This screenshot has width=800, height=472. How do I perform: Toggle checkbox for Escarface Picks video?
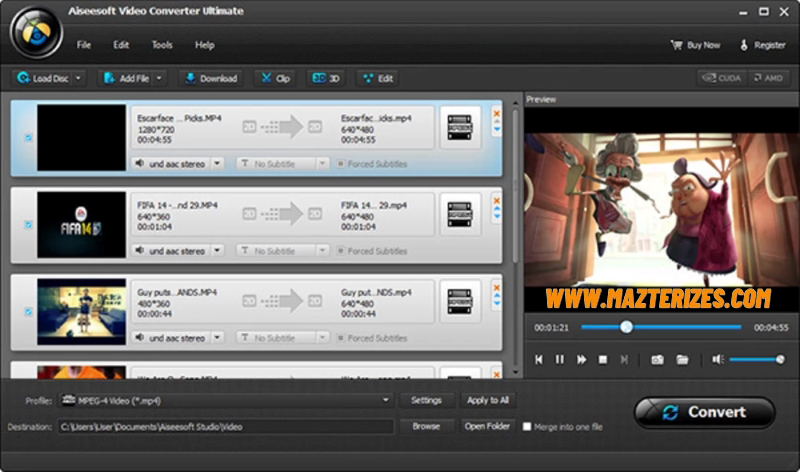29,137
